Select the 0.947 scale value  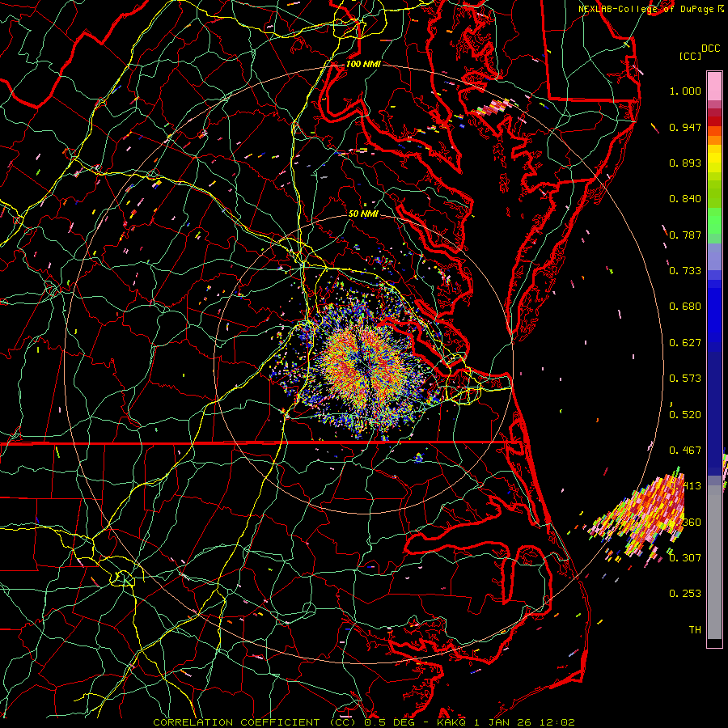click(x=685, y=127)
